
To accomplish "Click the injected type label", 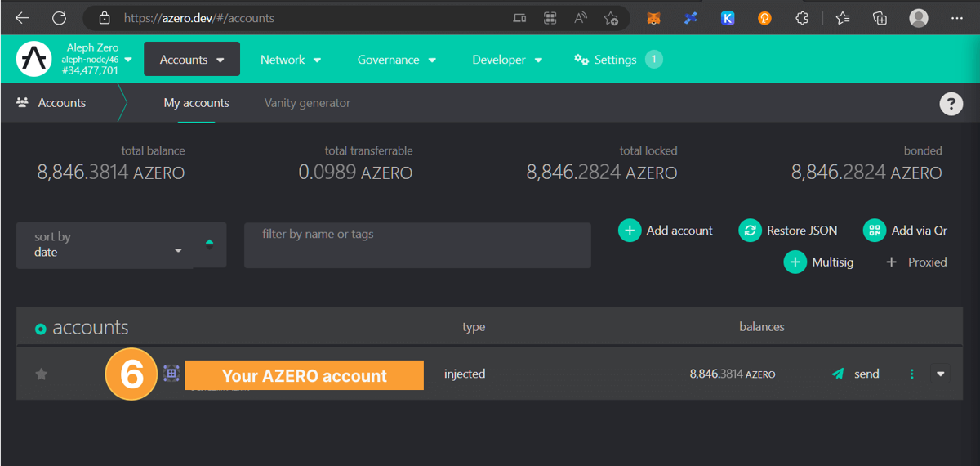I will 465,374.
